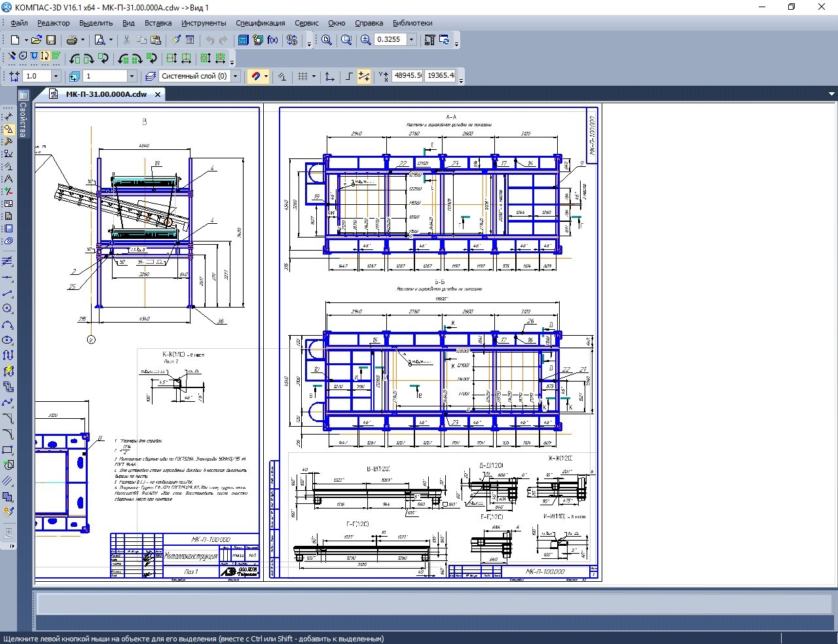Click the Print icon in the toolbar
The width and height of the screenshot is (838, 644).
tap(72, 40)
